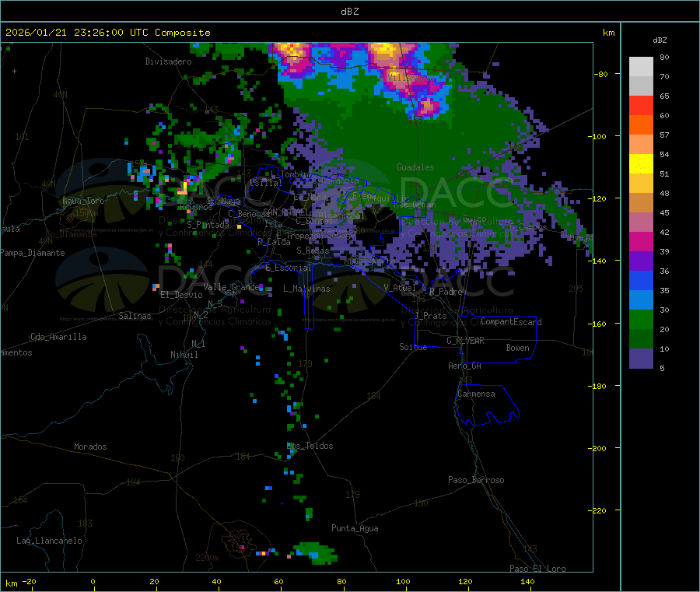This screenshot has height=592, width=700.
Task: Click the Paso_Barroso map label
Action: click(x=476, y=480)
